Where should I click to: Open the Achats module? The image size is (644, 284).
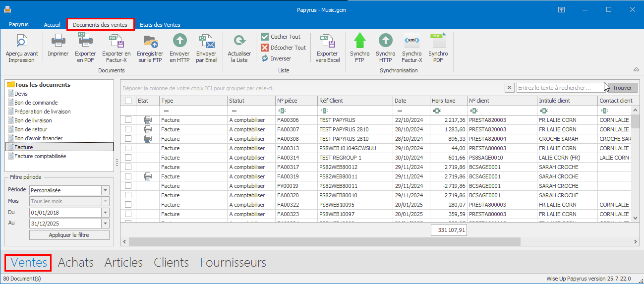tap(75, 263)
